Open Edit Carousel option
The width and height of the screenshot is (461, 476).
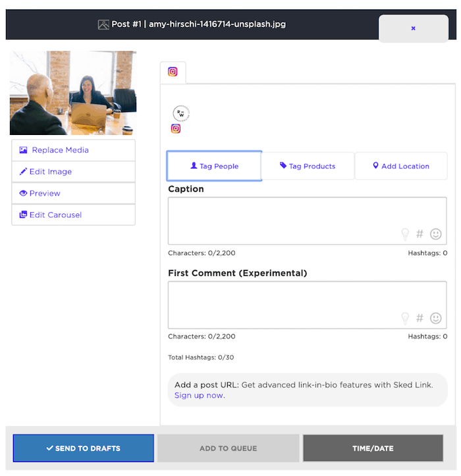(74, 215)
